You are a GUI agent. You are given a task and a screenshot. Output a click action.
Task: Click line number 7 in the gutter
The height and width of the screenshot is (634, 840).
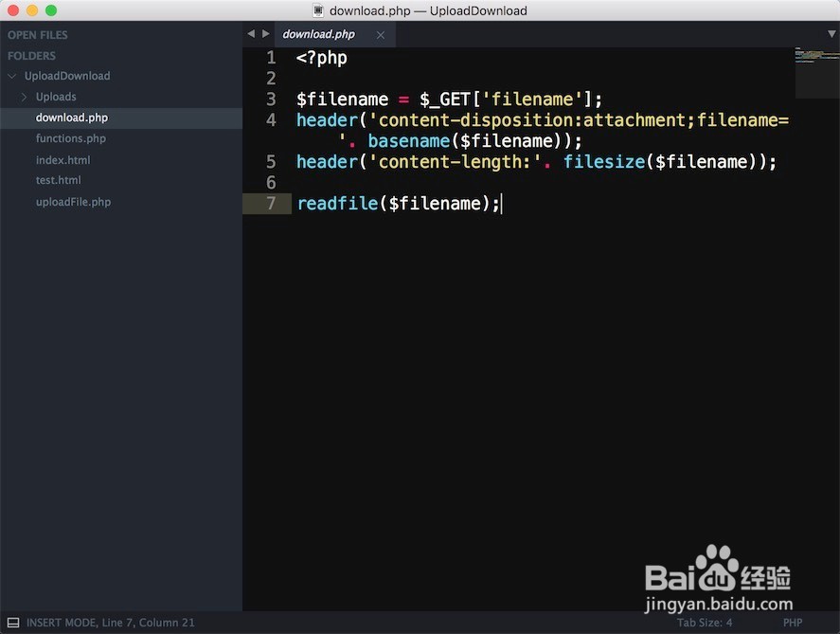pyautogui.click(x=270, y=203)
